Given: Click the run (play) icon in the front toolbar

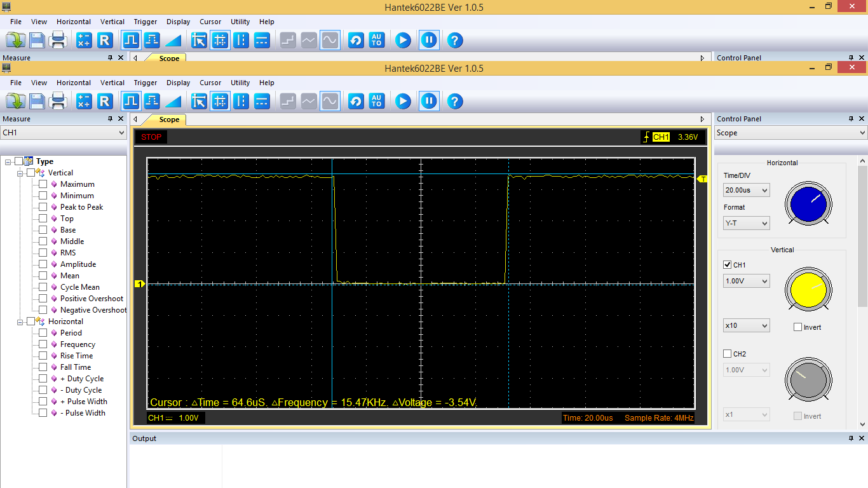Looking at the screenshot, I should click(x=403, y=101).
